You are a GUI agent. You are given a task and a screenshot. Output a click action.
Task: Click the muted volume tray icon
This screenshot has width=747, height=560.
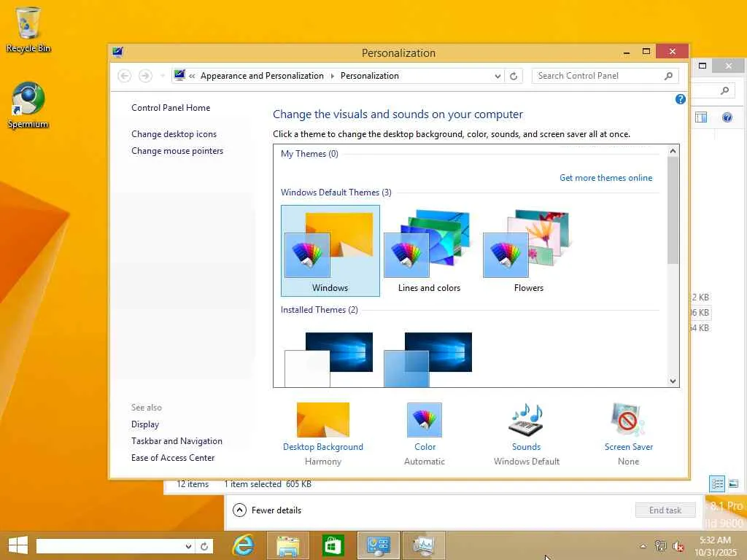678,547
